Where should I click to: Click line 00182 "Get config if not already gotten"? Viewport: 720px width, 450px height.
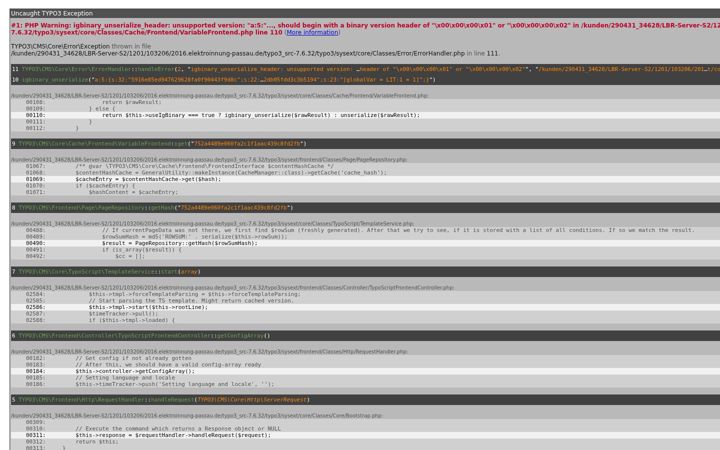(365, 358)
